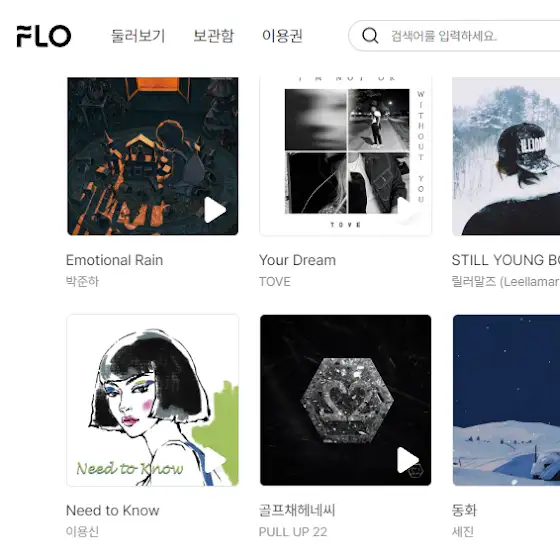Open the 보관함 menu

(x=214, y=36)
